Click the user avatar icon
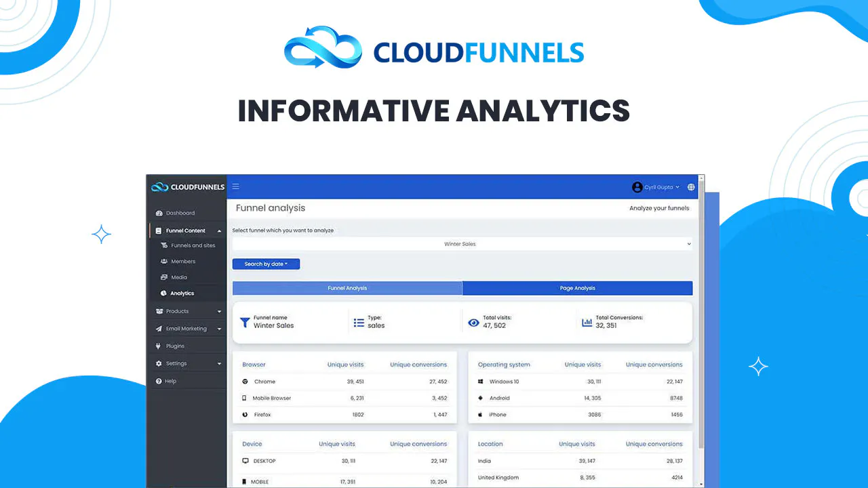The image size is (868, 488). point(637,187)
